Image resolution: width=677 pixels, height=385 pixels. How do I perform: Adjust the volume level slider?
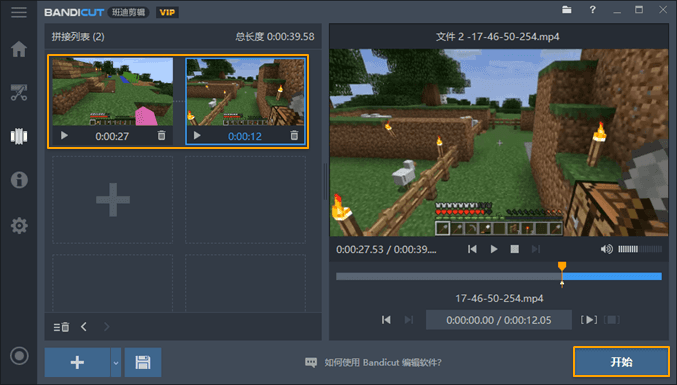(x=640, y=249)
